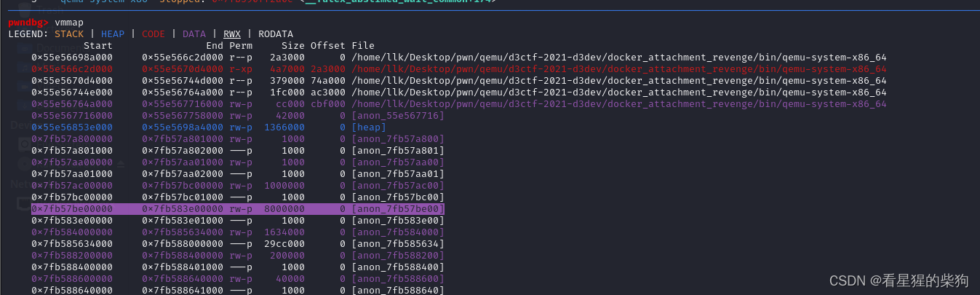Click the [anon_55e567716] file entry

[398, 116]
